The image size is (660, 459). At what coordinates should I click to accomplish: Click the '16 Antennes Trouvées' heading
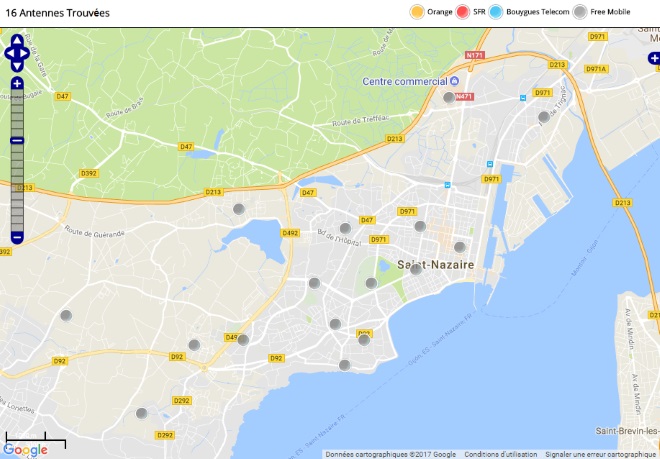[x=57, y=13]
